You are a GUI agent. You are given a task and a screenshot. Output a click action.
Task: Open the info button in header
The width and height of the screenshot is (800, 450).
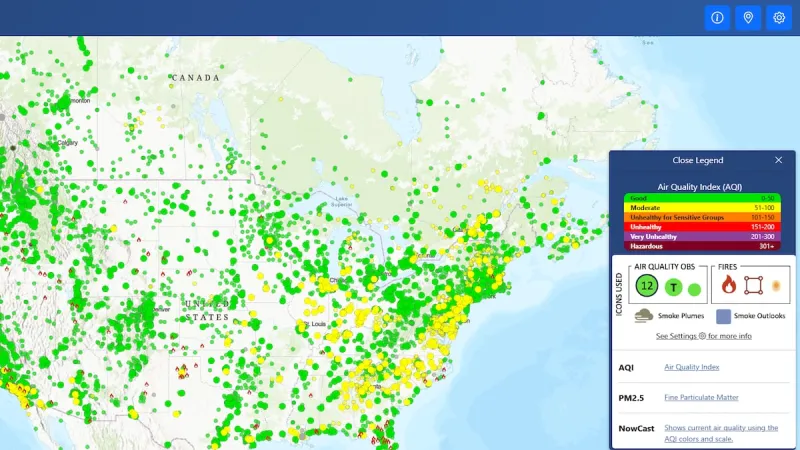(x=717, y=18)
